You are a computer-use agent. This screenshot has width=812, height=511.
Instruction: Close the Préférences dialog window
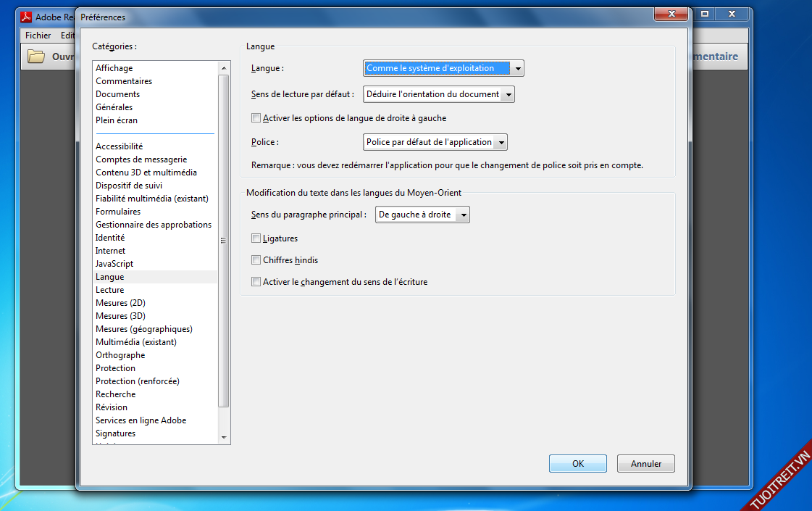(x=670, y=14)
